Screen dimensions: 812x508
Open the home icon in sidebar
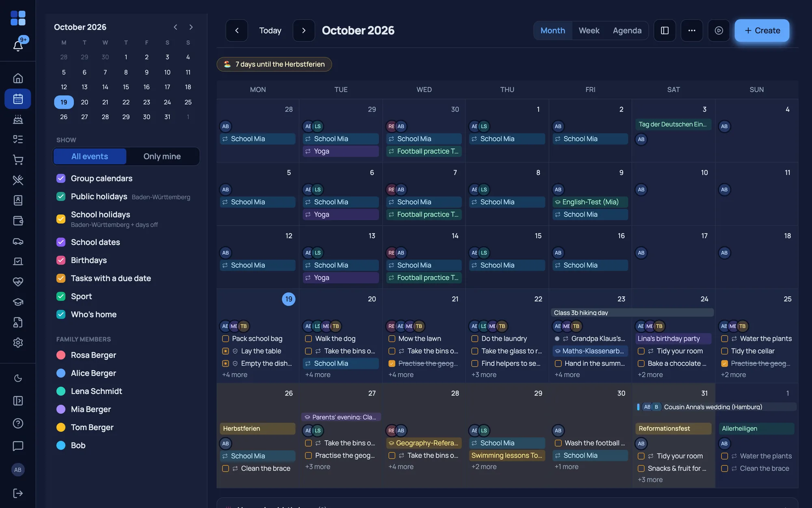pyautogui.click(x=18, y=78)
